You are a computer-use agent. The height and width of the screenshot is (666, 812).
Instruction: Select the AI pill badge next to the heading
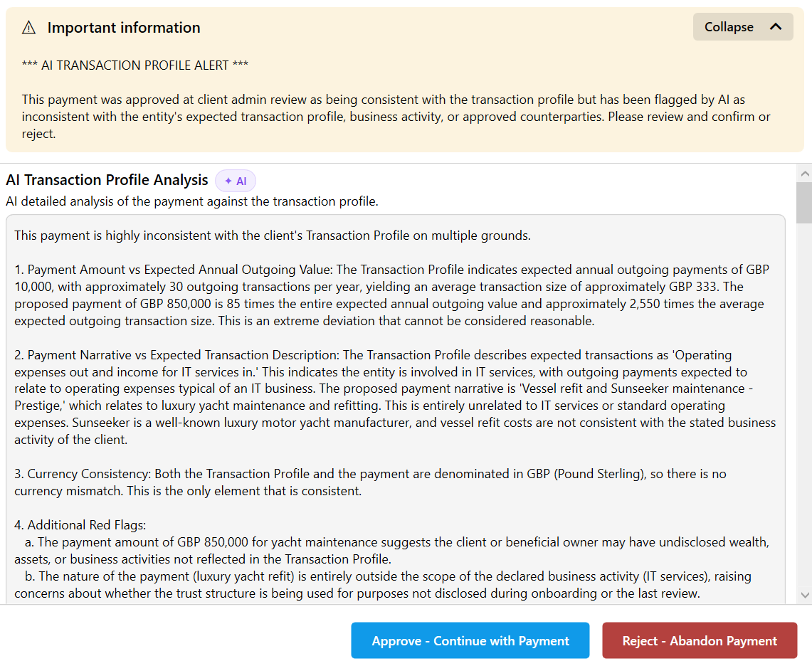tap(235, 181)
